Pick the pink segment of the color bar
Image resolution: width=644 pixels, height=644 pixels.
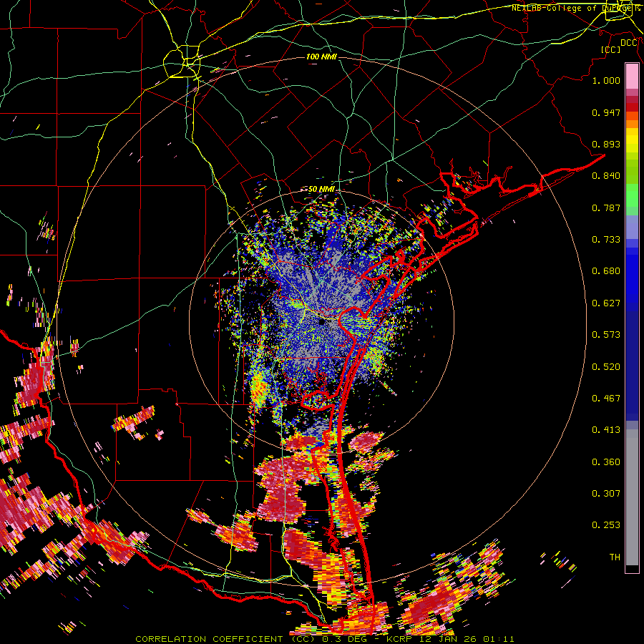(632, 77)
